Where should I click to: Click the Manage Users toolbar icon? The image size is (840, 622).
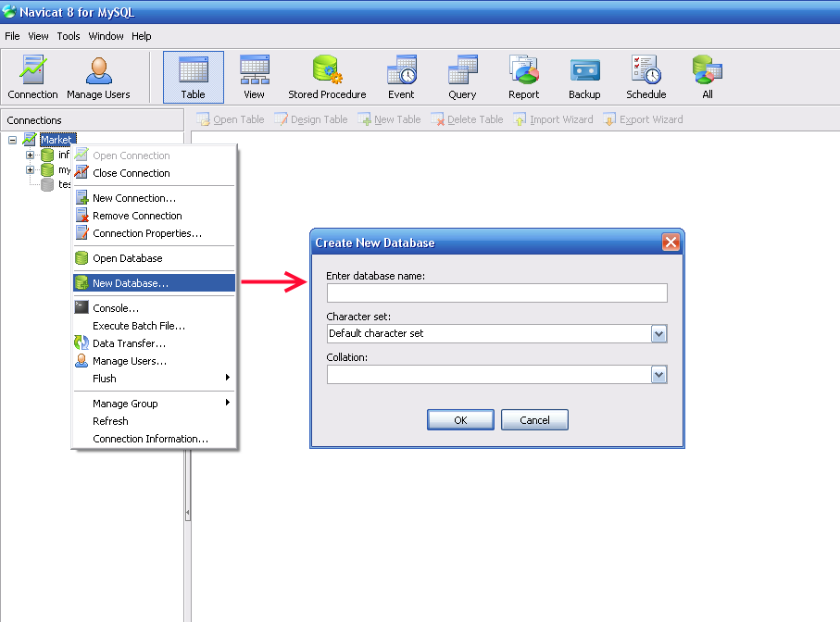pos(98,77)
